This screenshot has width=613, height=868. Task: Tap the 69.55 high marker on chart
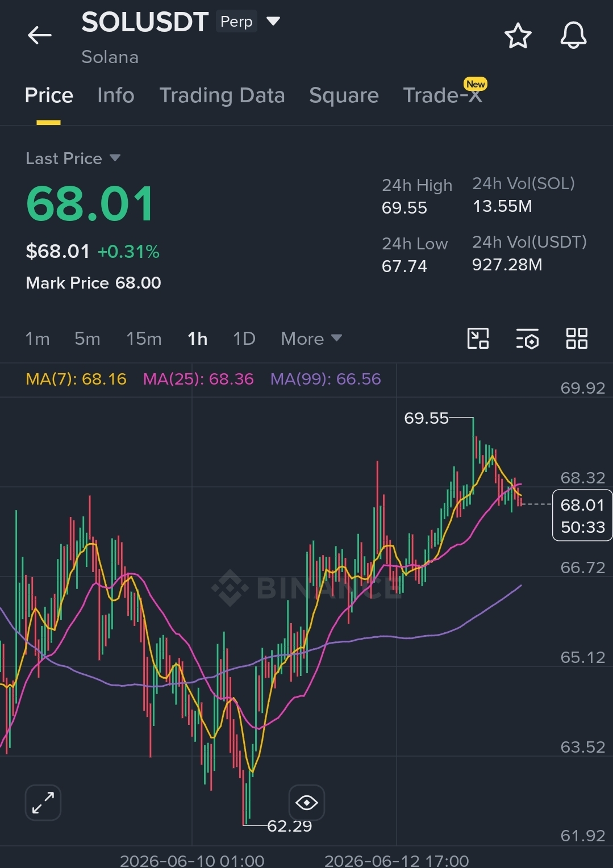[x=426, y=419]
